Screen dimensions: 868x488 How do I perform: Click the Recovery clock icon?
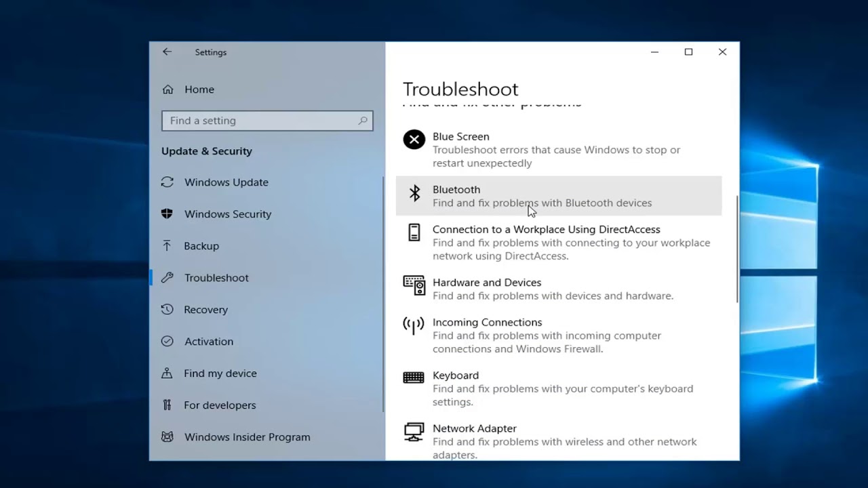click(x=167, y=310)
